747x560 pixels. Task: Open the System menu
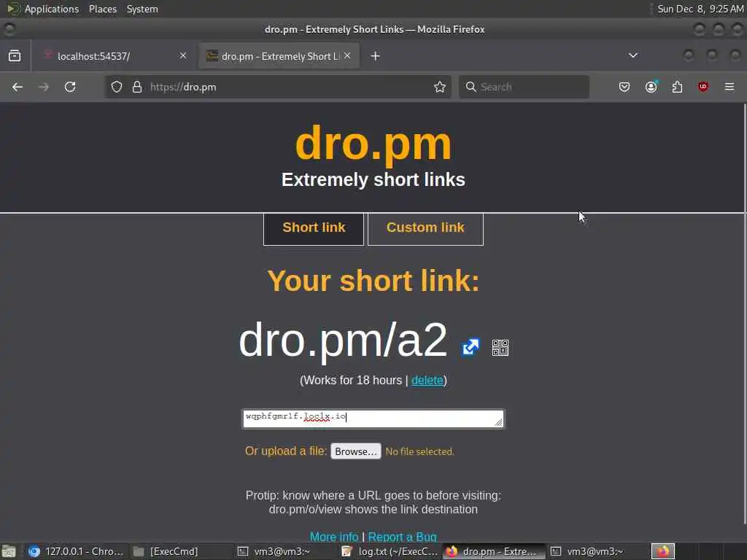[x=142, y=9]
